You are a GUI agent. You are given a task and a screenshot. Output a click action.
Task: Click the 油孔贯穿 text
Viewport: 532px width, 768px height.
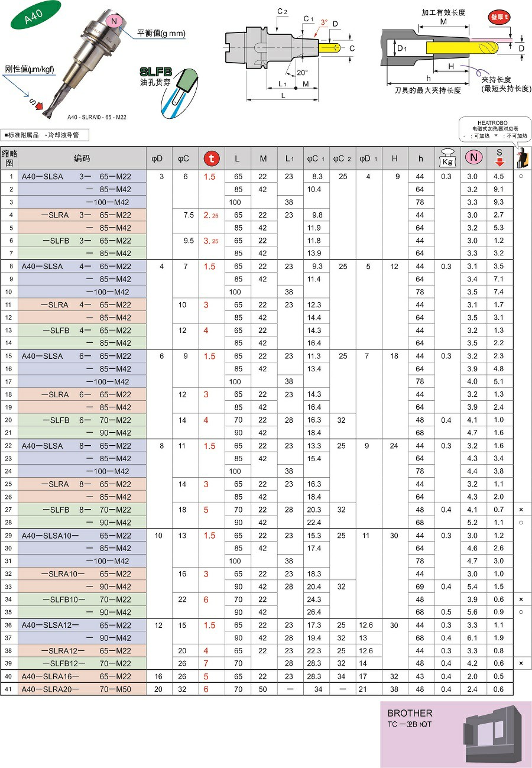click(x=156, y=82)
